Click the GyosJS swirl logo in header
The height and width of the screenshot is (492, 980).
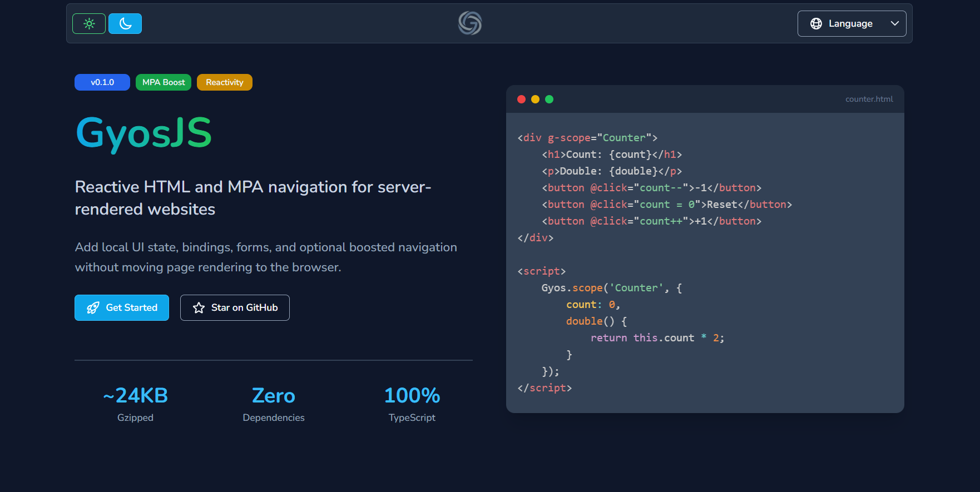point(470,23)
